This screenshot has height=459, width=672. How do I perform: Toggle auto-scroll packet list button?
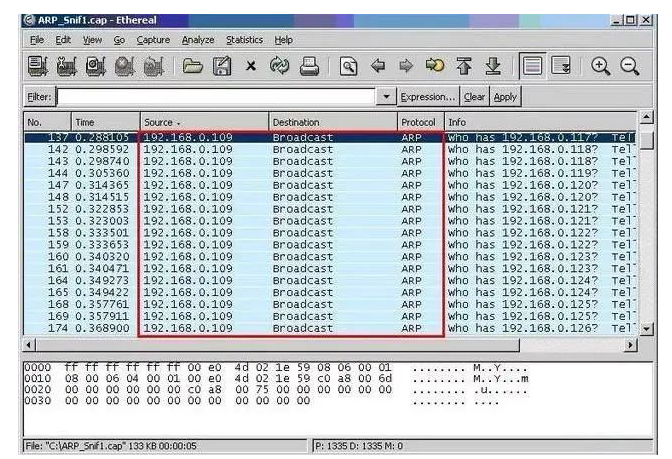pos(562,67)
